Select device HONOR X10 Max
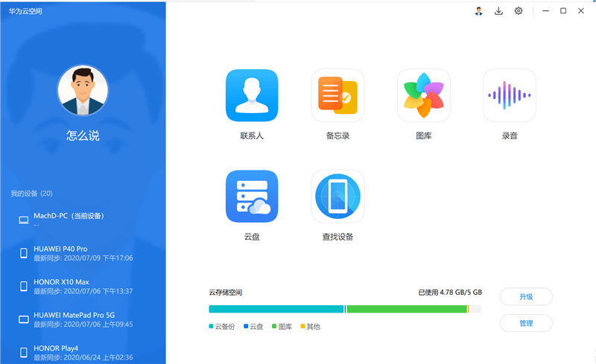 point(83,286)
